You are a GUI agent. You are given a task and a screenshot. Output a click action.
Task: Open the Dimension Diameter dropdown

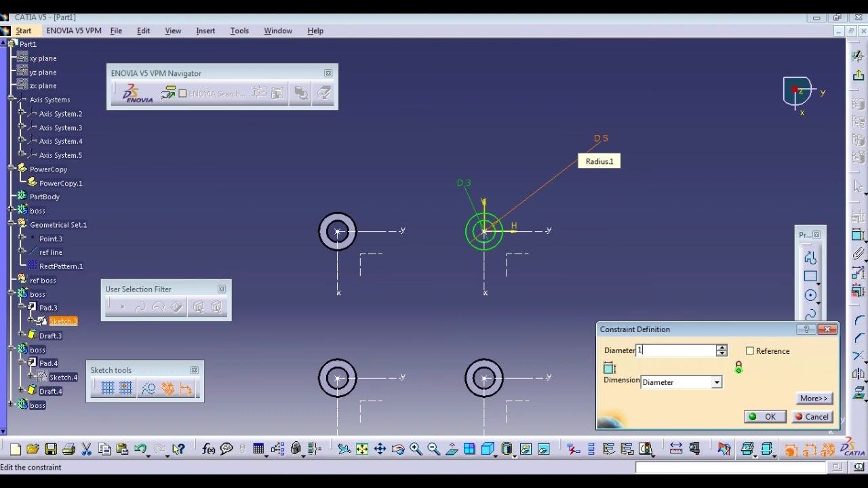tap(717, 382)
